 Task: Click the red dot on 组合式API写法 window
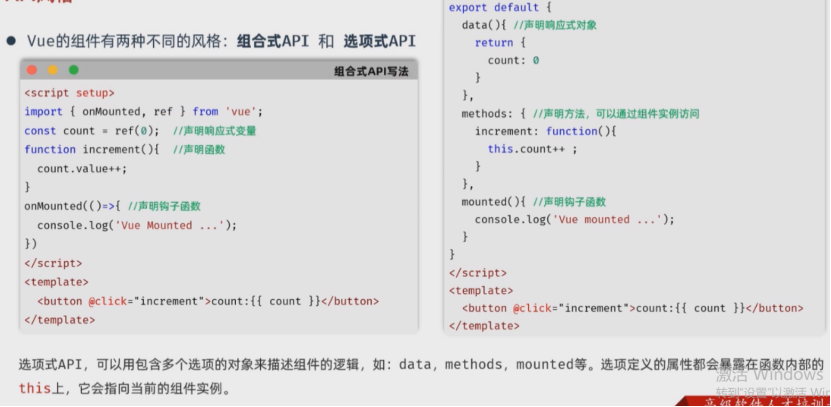[31, 70]
